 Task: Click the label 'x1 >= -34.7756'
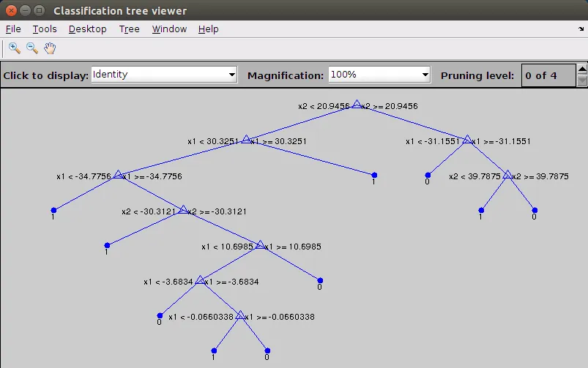(x=152, y=176)
